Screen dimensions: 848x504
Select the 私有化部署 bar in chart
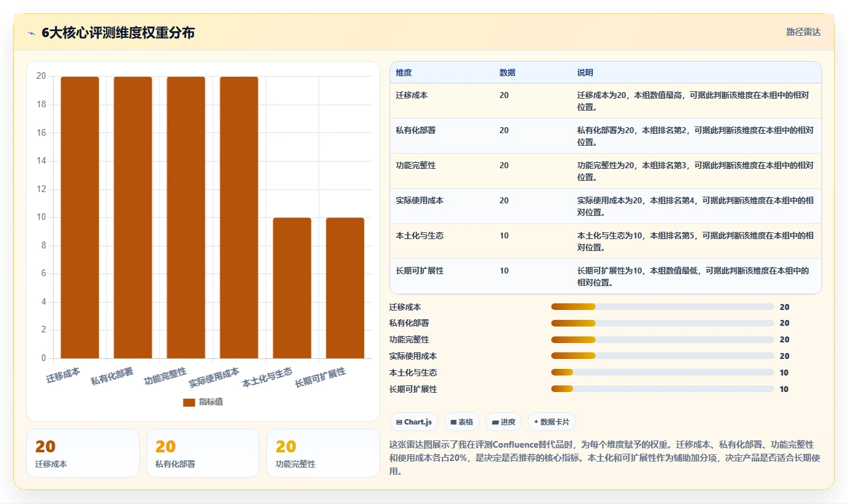133,217
